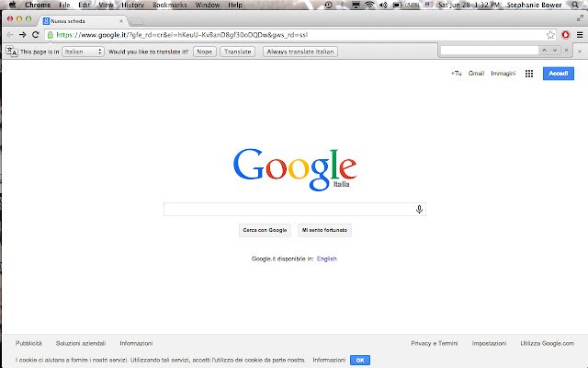Open the red Opera extension icon

tap(566, 35)
